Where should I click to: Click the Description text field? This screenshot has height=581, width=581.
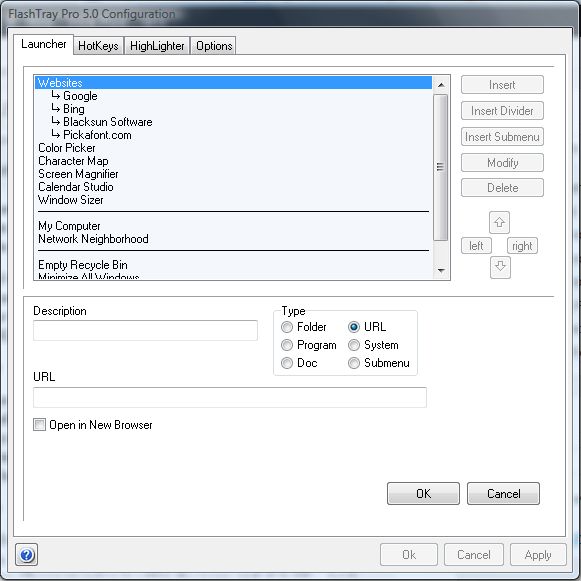click(x=145, y=331)
